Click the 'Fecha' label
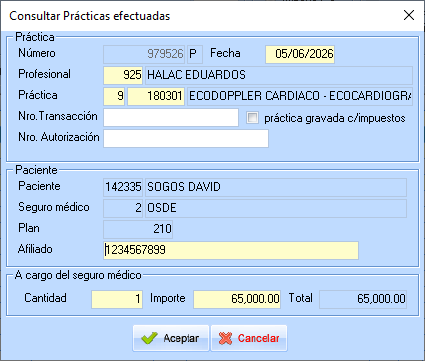425x361 pixels. click(x=225, y=53)
